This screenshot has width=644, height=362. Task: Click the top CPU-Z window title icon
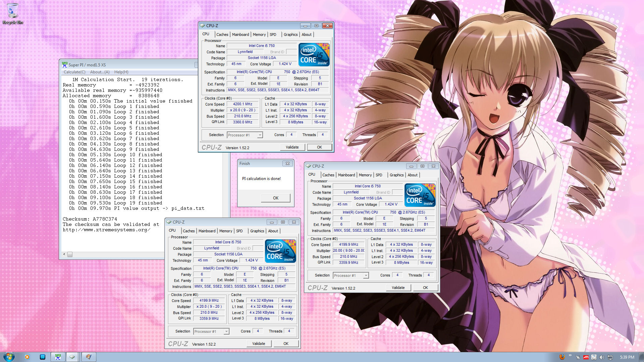point(202,25)
